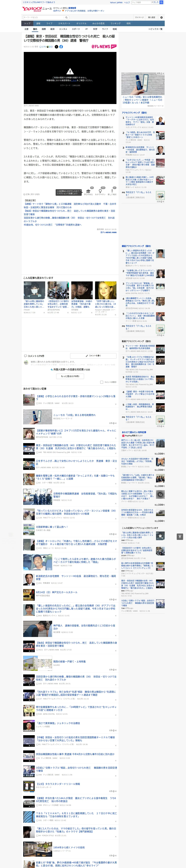Screen dimensions: 186x868
Task: Select the ライブ tab in dark bar
Action: click(49, 24)
